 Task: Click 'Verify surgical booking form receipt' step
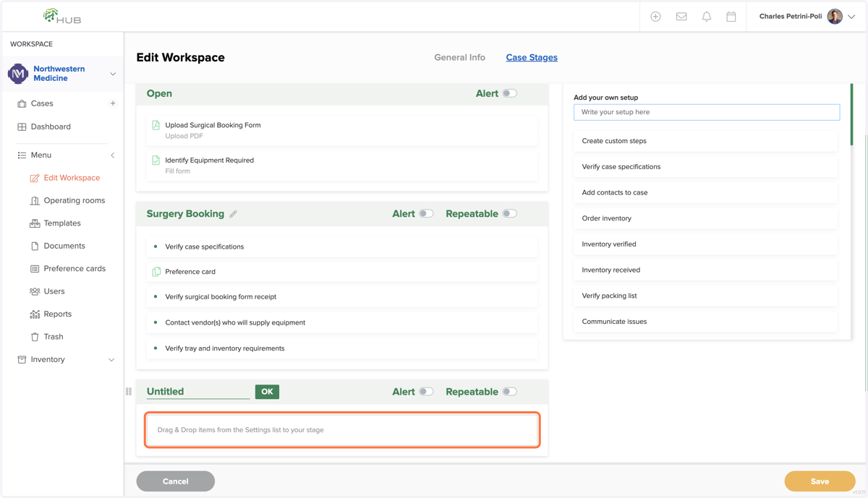[x=342, y=297]
